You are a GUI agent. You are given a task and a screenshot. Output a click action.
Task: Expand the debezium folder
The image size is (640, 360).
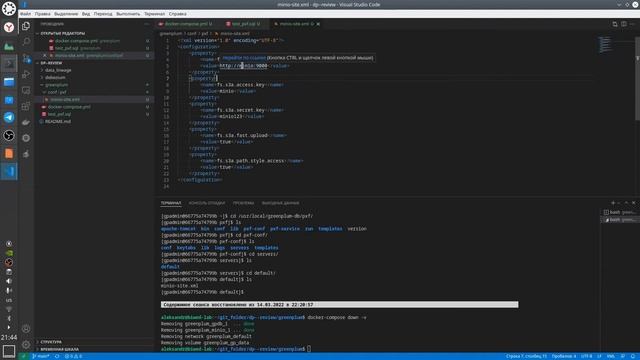[55, 78]
